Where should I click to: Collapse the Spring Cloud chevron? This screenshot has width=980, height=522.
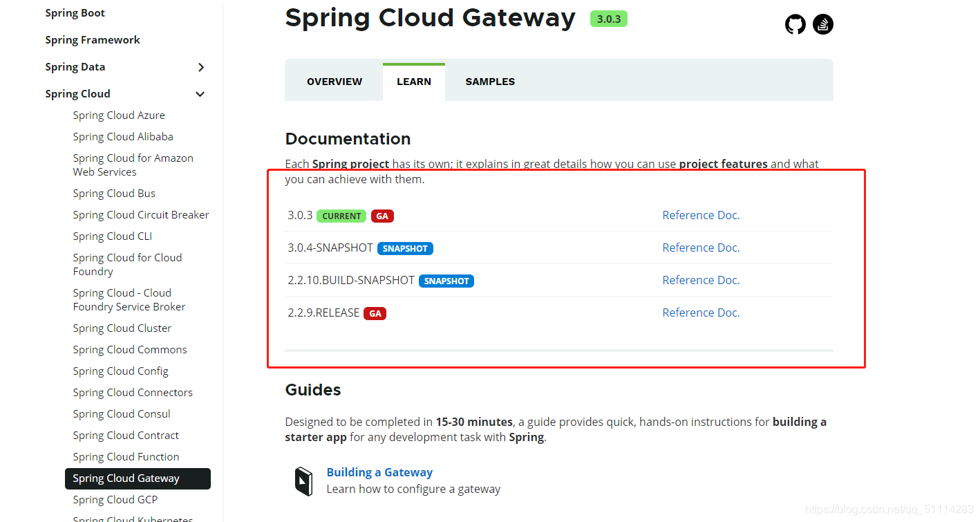[x=200, y=94]
